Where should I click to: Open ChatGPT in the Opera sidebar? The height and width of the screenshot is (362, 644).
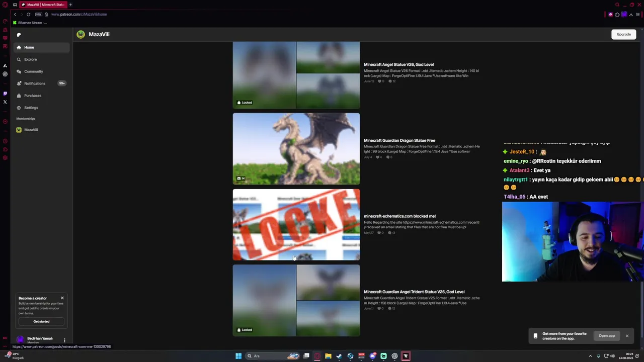(5, 74)
